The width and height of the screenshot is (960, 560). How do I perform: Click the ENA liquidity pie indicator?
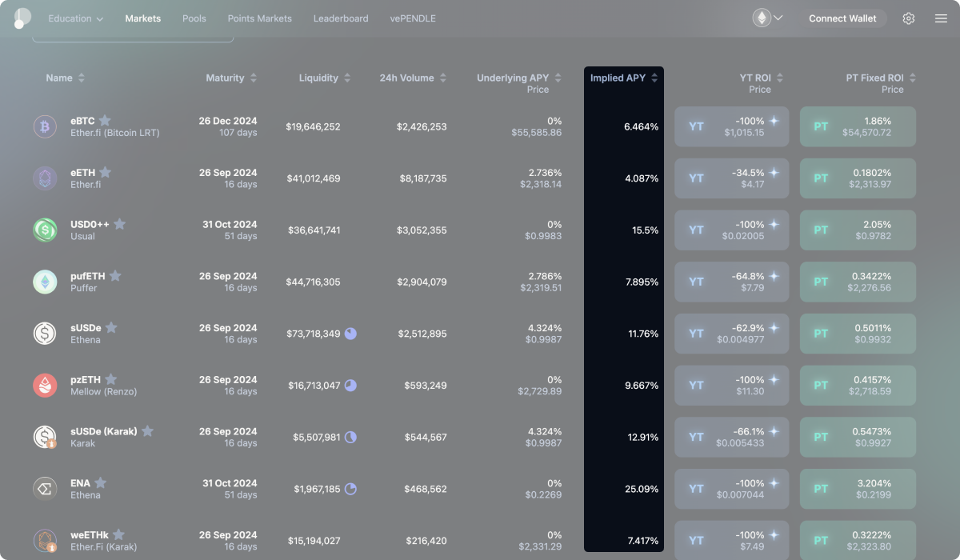coord(350,489)
